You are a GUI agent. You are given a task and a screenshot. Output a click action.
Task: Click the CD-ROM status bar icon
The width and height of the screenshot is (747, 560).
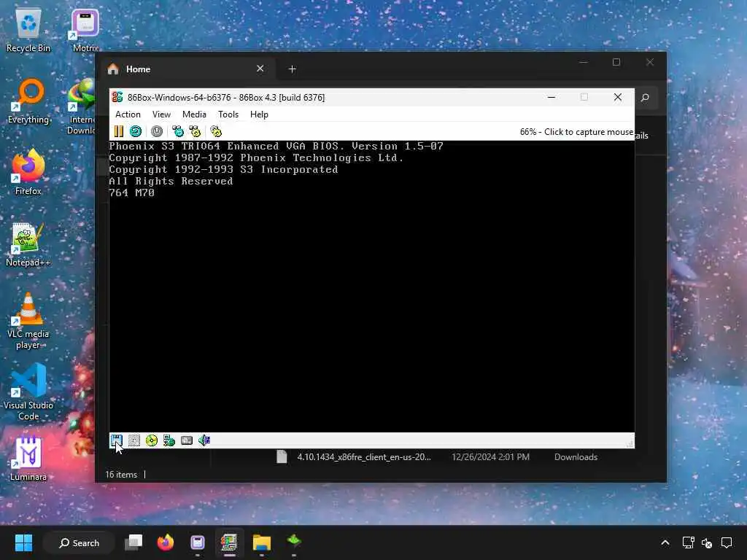pyautogui.click(x=152, y=440)
